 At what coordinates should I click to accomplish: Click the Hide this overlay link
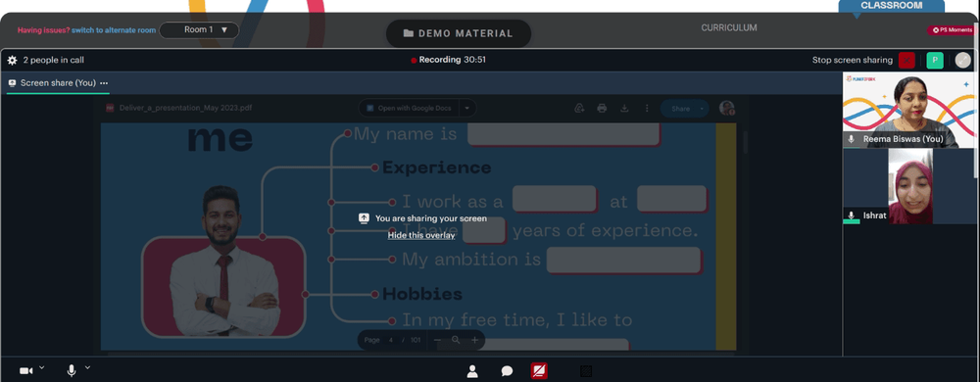[420, 235]
